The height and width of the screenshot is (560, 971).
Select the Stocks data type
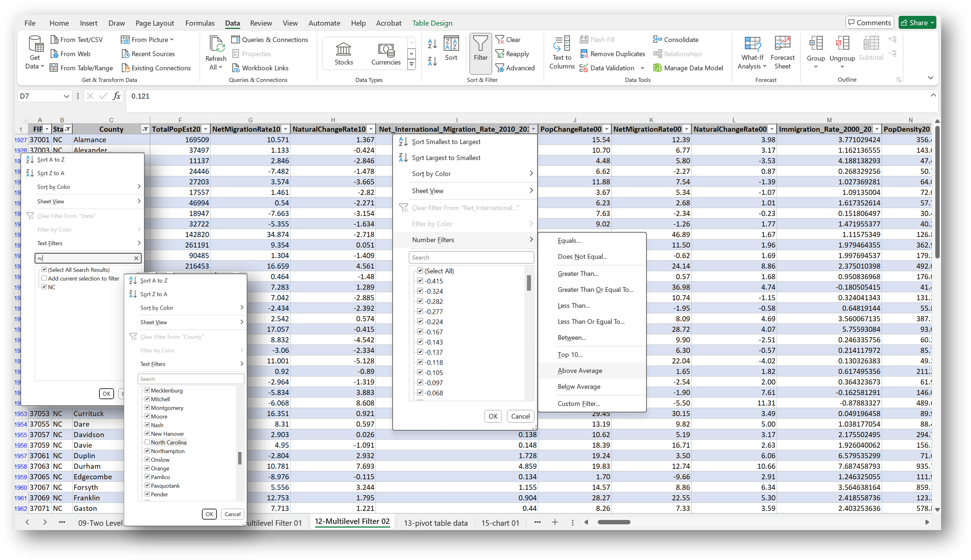point(344,53)
